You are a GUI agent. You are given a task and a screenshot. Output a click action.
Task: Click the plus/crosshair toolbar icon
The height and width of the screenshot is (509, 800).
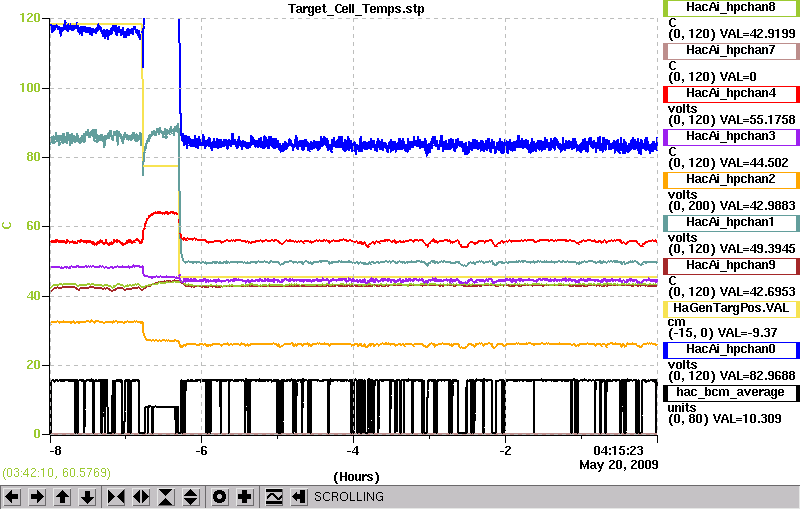pos(245,496)
